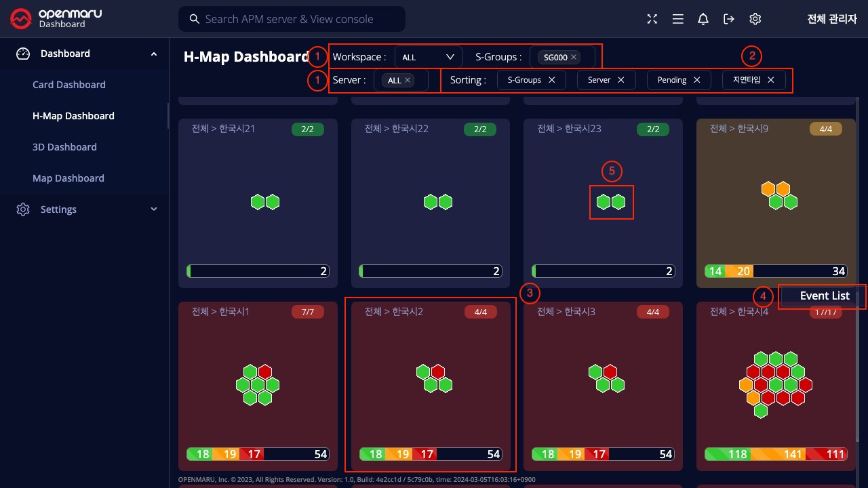Remove the S-Groups sorting chip

click(x=551, y=80)
